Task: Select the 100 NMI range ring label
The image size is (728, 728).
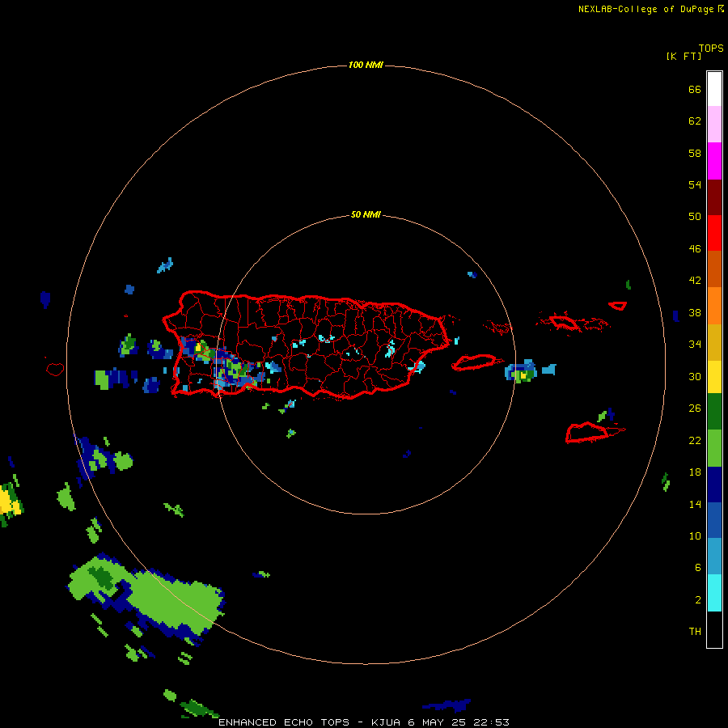Action: pyautogui.click(x=366, y=65)
